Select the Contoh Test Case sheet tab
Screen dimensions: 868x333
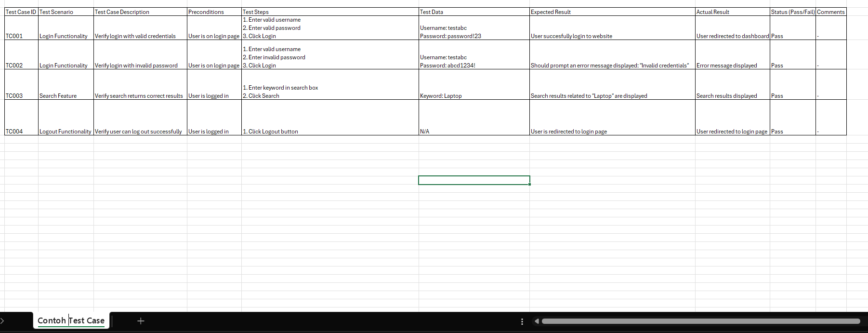pyautogui.click(x=71, y=321)
